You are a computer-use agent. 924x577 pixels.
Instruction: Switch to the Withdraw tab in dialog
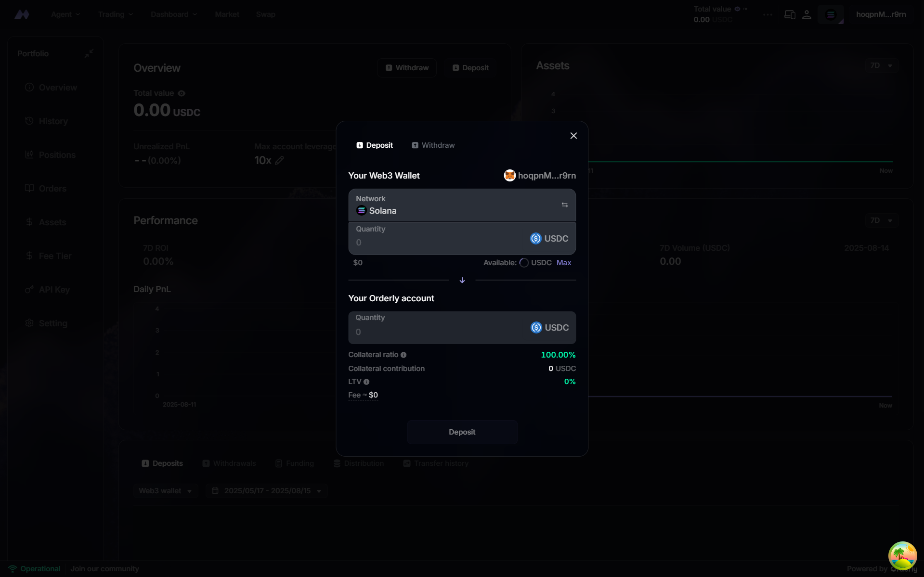(x=433, y=145)
